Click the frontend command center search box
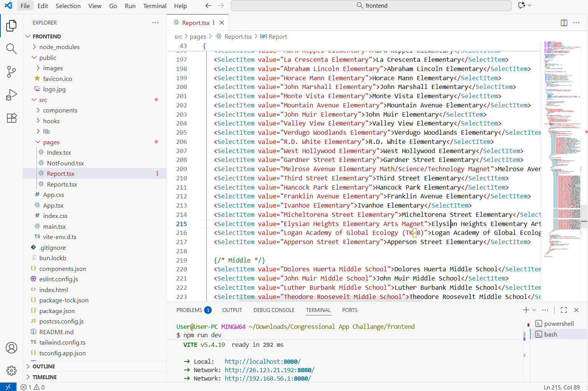The image size is (588, 391). coord(371,5)
